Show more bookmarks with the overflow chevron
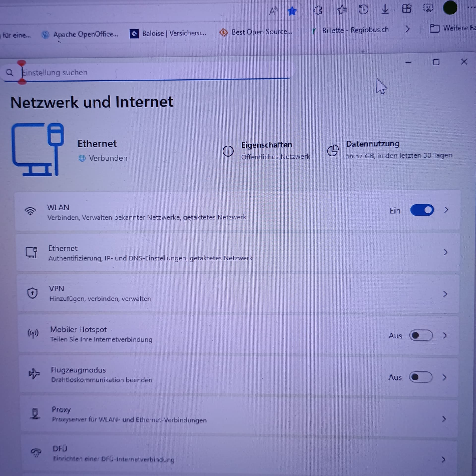This screenshot has height=476, width=476. tap(407, 30)
